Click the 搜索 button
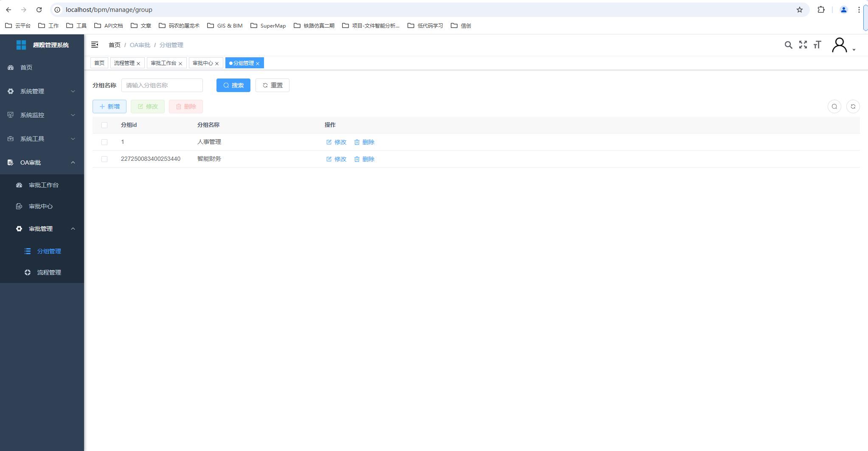The width and height of the screenshot is (868, 451). coord(233,85)
